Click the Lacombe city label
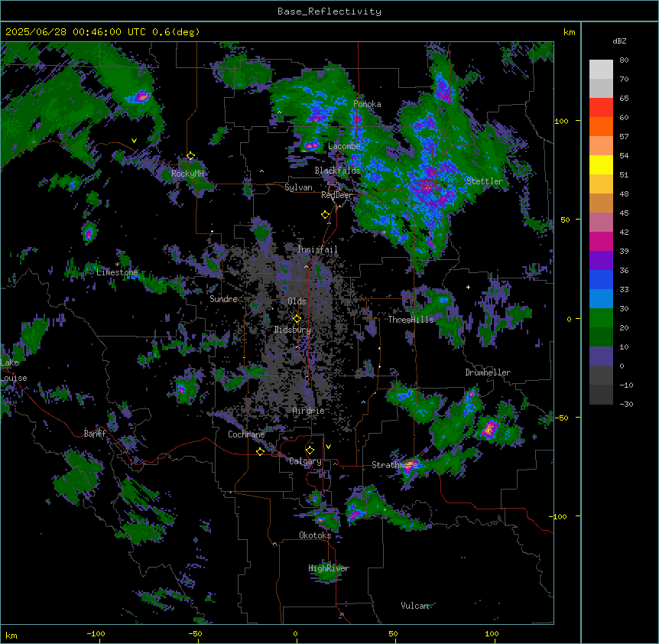659x644 pixels. coord(344,146)
